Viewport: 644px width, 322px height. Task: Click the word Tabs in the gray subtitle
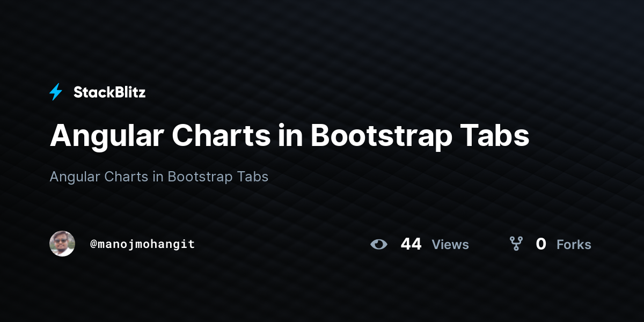tap(252, 176)
